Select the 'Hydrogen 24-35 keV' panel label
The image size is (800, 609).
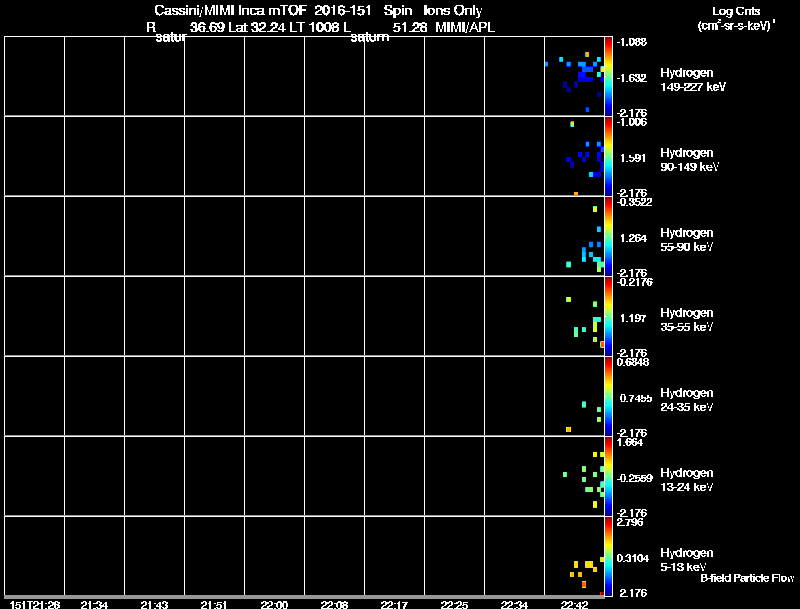pyautogui.click(x=687, y=400)
